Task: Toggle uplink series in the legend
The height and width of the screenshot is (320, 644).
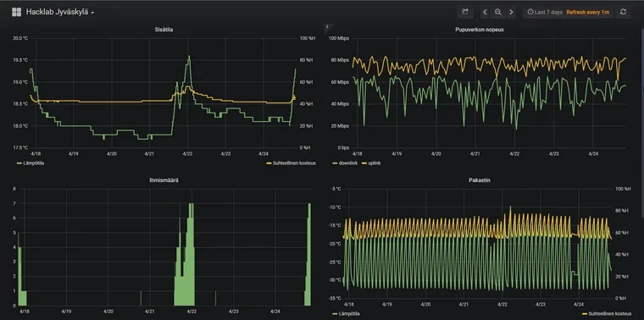Action: coord(371,163)
